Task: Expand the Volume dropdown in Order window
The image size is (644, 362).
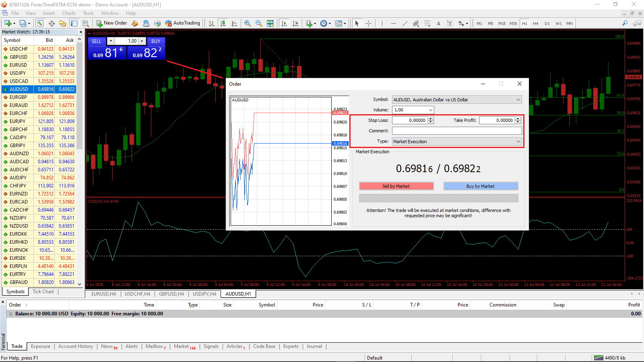Action: [x=430, y=109]
